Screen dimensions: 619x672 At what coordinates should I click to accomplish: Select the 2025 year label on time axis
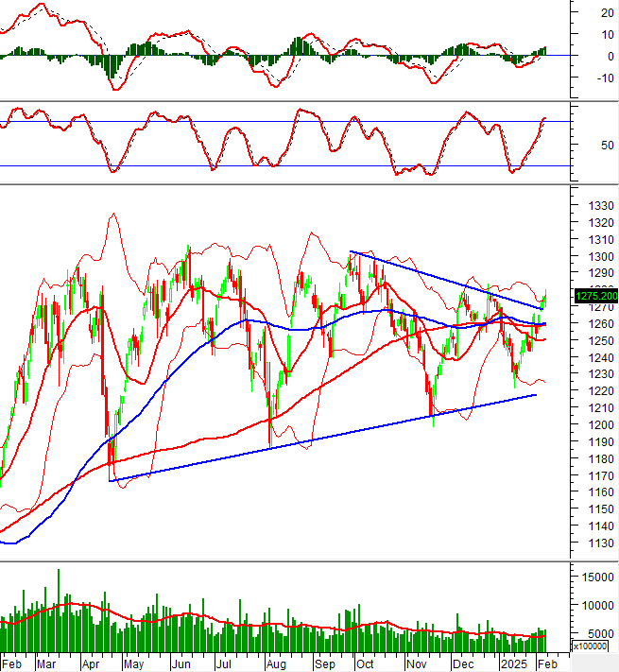pyautogui.click(x=516, y=663)
